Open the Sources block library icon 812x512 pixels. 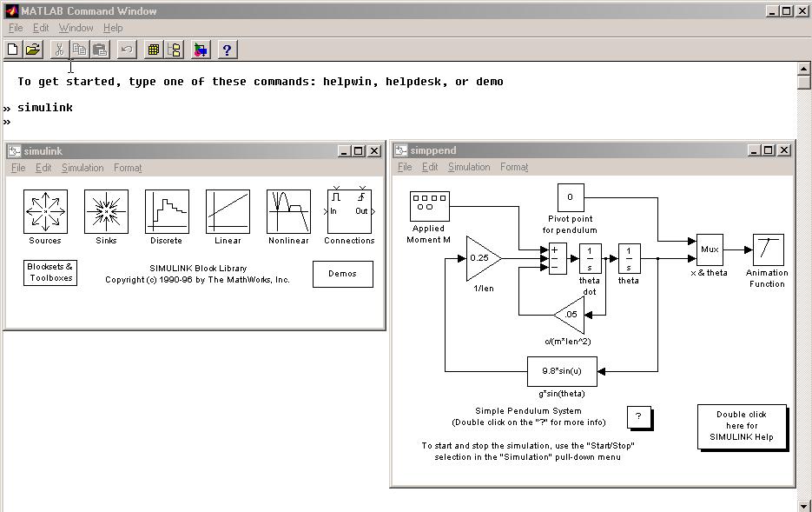click(x=45, y=211)
